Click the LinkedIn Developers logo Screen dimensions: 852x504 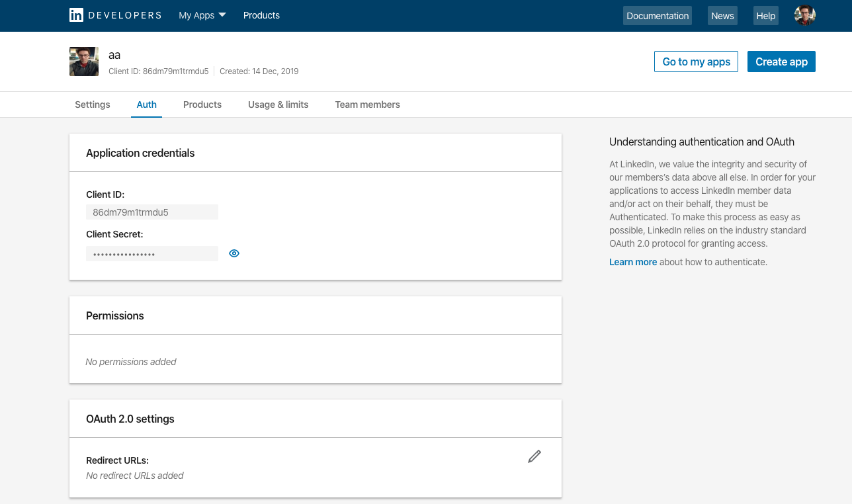coord(115,15)
